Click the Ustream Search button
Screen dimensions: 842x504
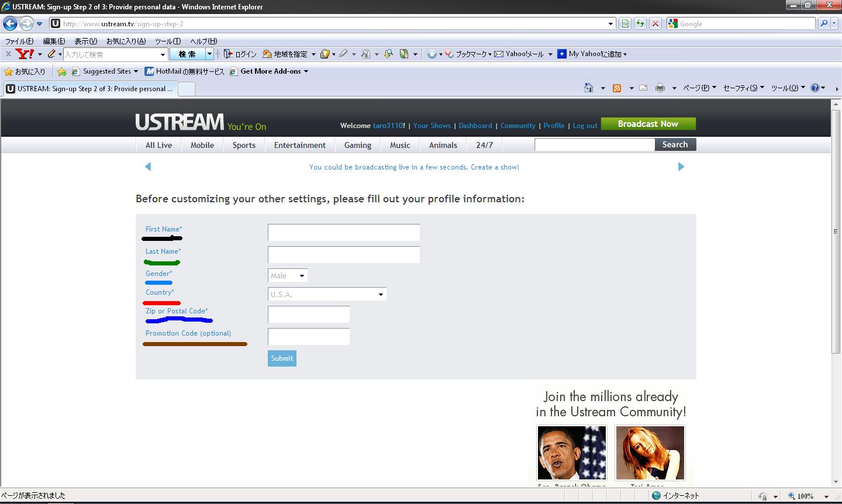[x=675, y=144]
